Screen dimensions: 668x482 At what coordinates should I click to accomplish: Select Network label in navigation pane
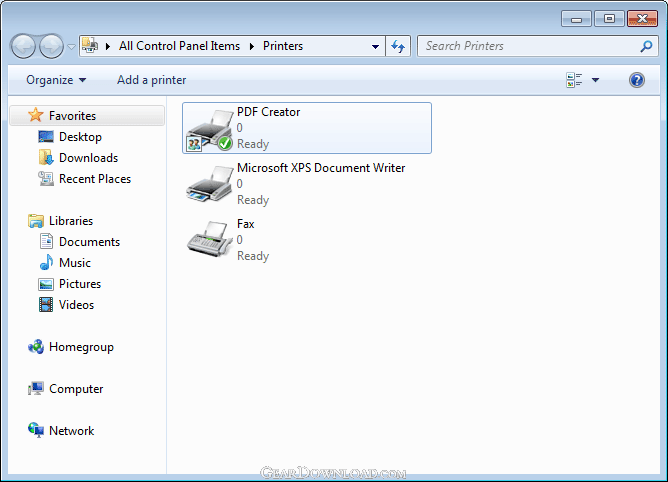point(72,430)
